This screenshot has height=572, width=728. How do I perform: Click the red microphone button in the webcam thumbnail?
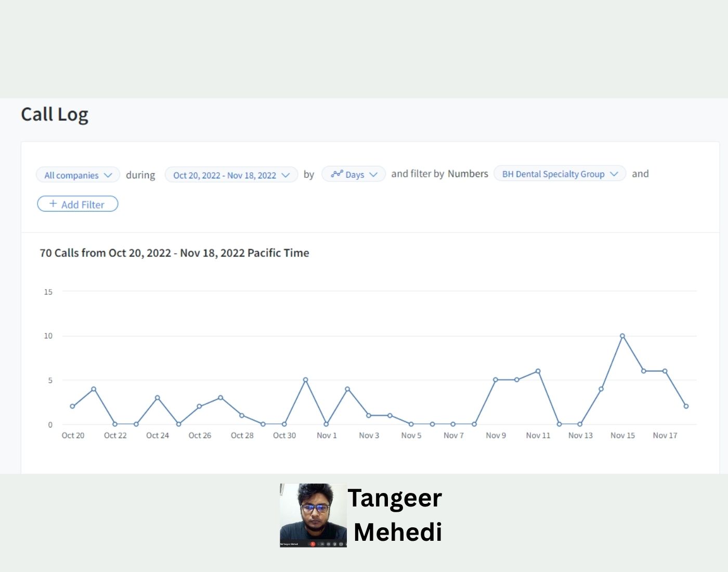pyautogui.click(x=313, y=544)
